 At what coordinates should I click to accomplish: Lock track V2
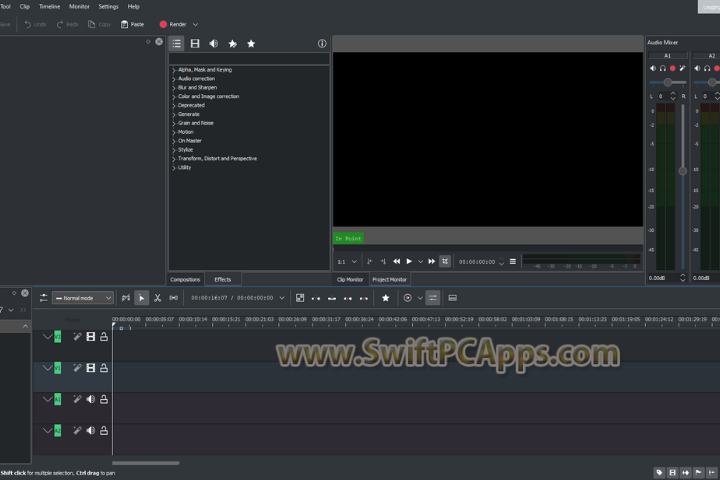tap(104, 337)
